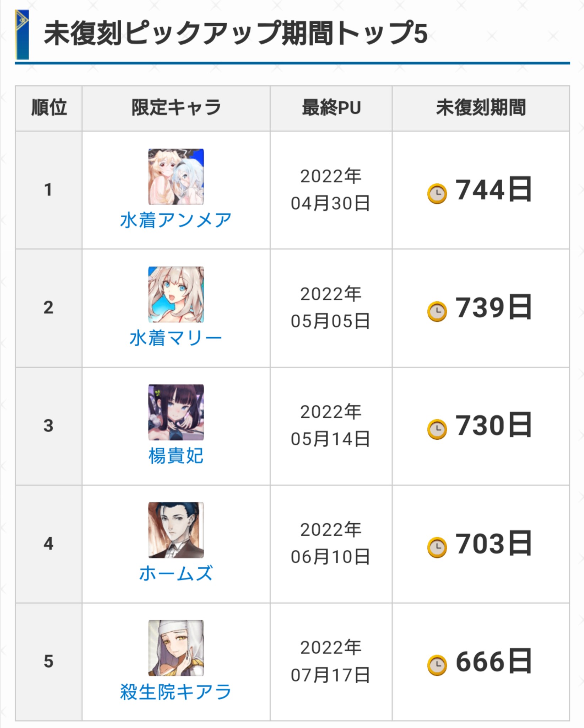Open the 水着アンメア character link

[176, 220]
